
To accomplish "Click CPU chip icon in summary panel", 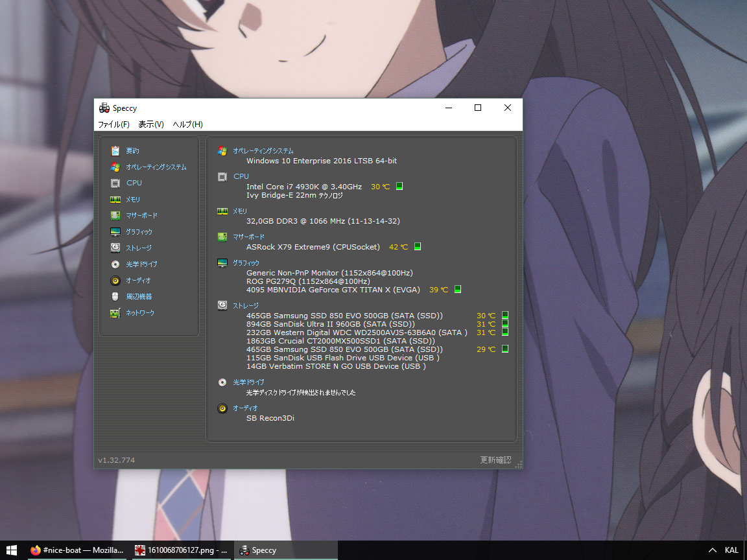I will coord(222,177).
